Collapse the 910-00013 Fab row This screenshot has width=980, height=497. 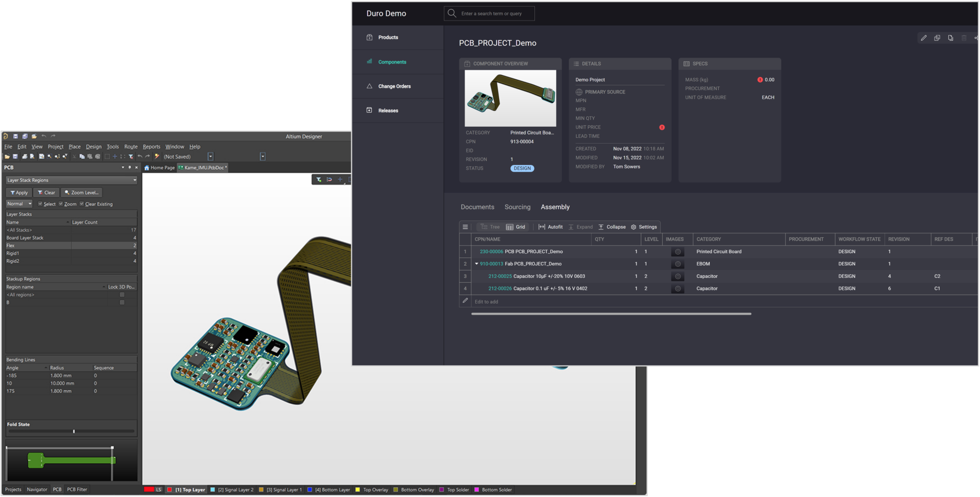(477, 264)
